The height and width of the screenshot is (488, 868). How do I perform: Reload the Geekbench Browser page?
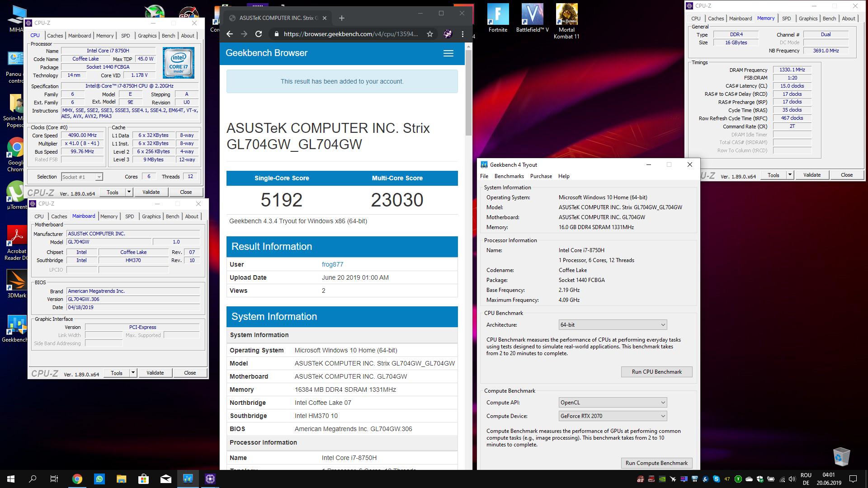coord(259,34)
